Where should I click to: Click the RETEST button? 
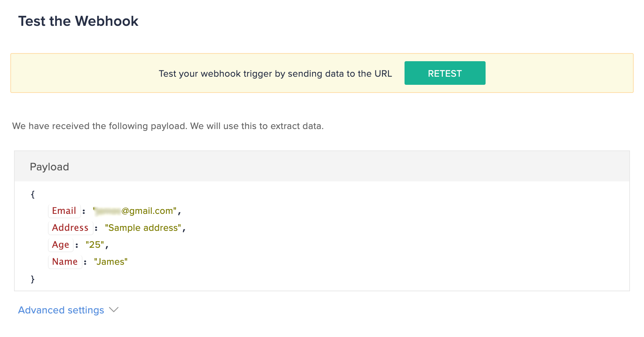[445, 73]
